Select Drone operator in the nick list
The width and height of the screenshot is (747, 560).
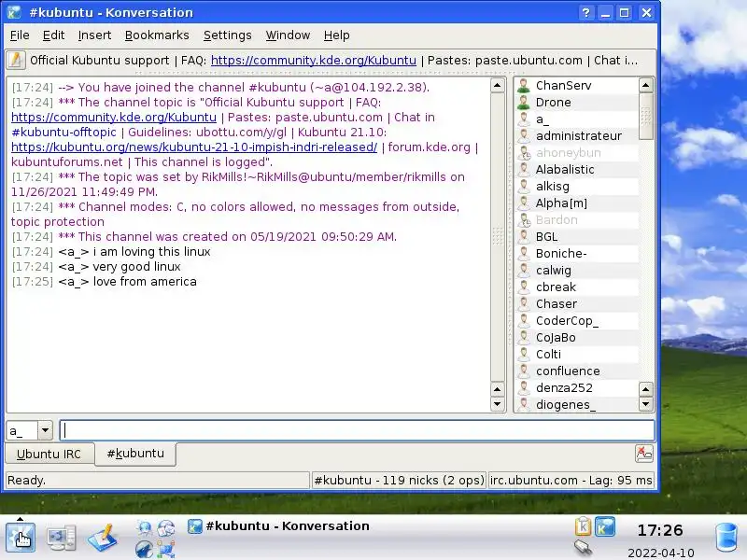pyautogui.click(x=577, y=103)
